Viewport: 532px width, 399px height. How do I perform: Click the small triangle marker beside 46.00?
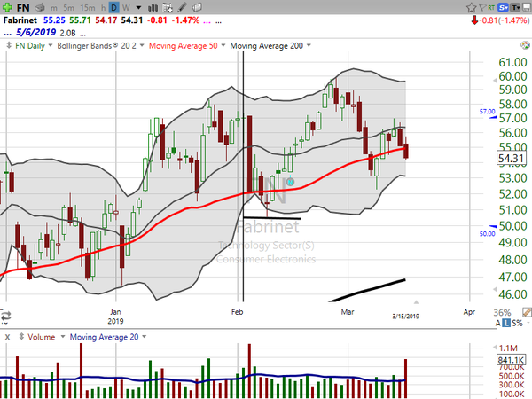click(495, 289)
